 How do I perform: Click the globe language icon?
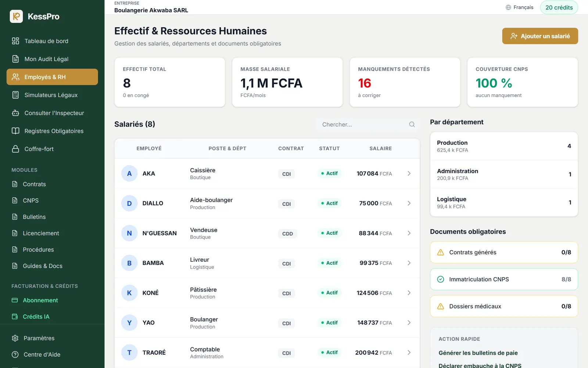[x=508, y=7]
